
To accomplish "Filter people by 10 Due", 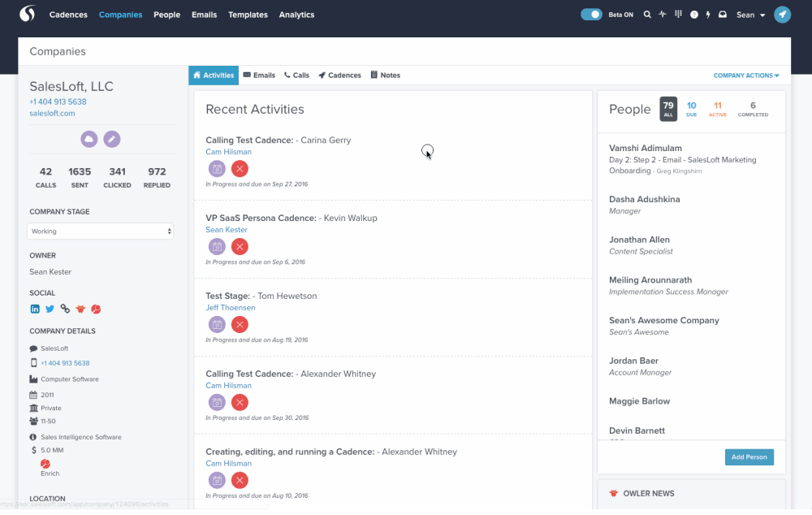I will pyautogui.click(x=691, y=109).
